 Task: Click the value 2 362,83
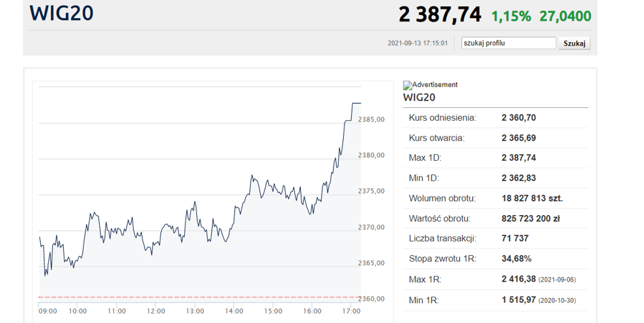point(519,178)
